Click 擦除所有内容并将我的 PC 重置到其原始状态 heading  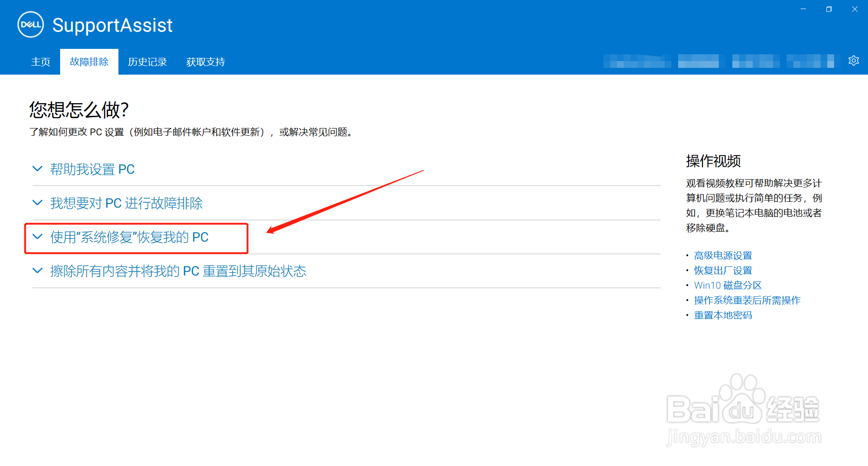178,271
